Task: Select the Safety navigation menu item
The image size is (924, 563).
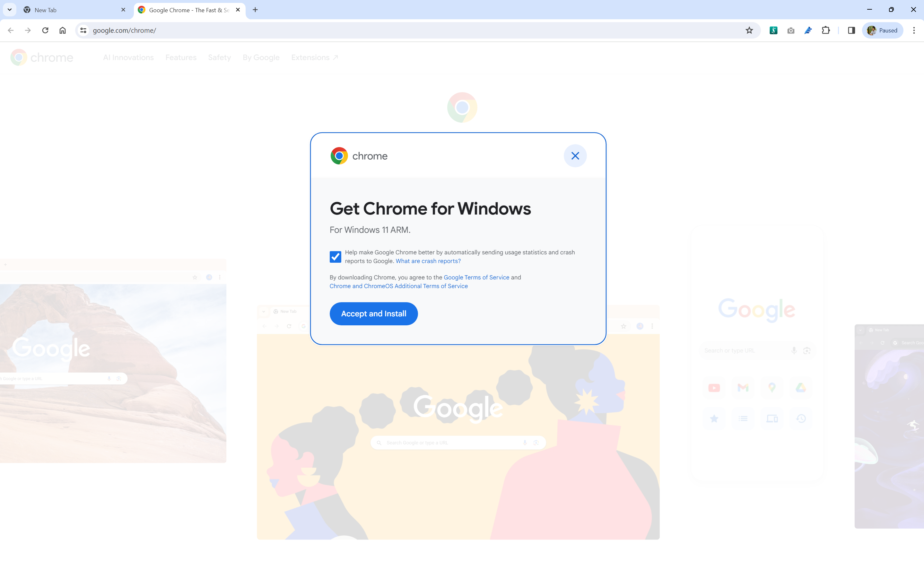Action: 219,57
